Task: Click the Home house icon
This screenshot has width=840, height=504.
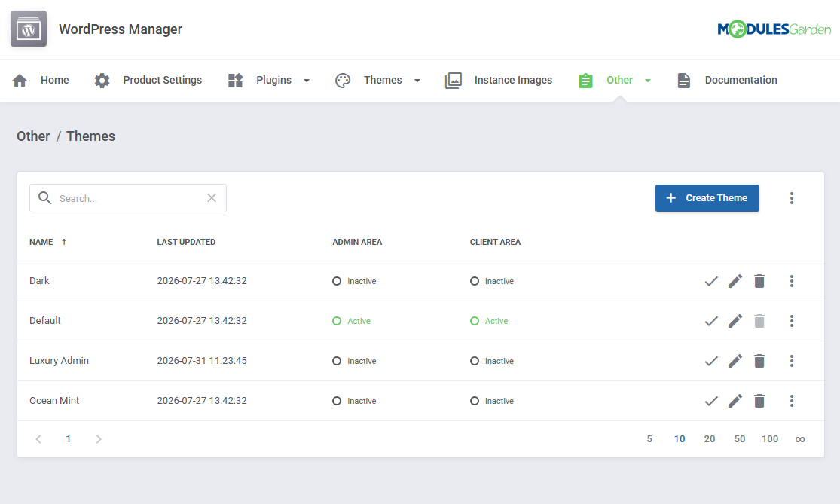Action: click(x=20, y=81)
